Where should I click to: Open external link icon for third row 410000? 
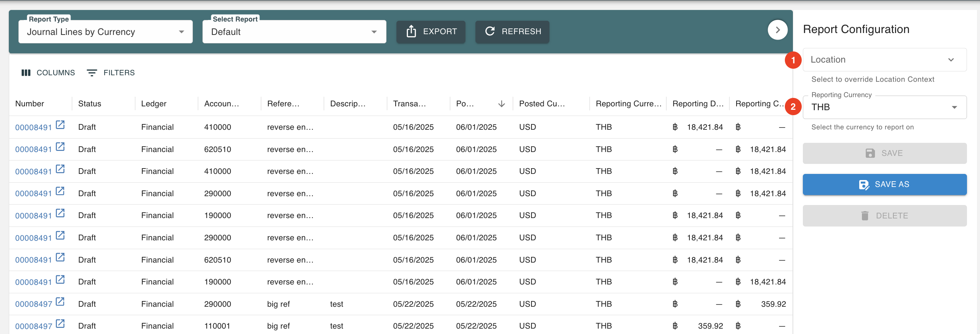coord(60,169)
